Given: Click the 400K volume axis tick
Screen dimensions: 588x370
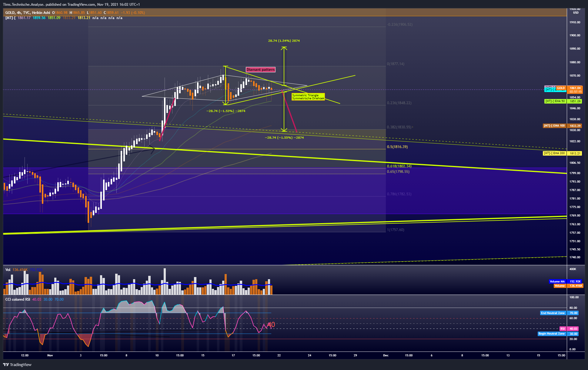Looking at the screenshot, I should pyautogui.click(x=573, y=269).
